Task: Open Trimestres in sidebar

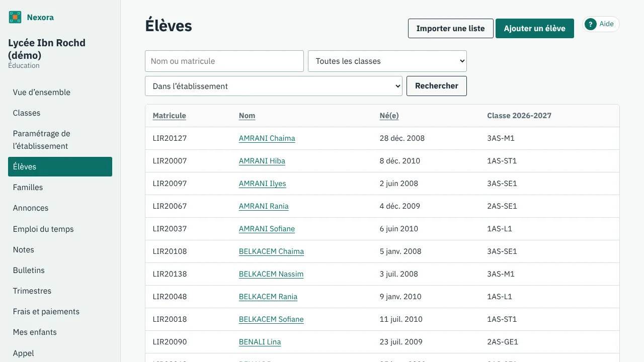Action: pos(60,291)
